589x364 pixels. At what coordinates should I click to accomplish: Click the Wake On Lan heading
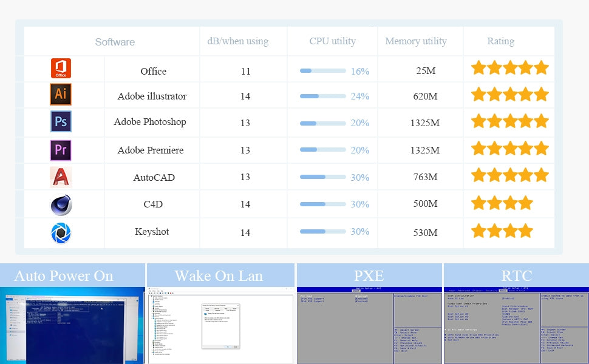coord(219,276)
